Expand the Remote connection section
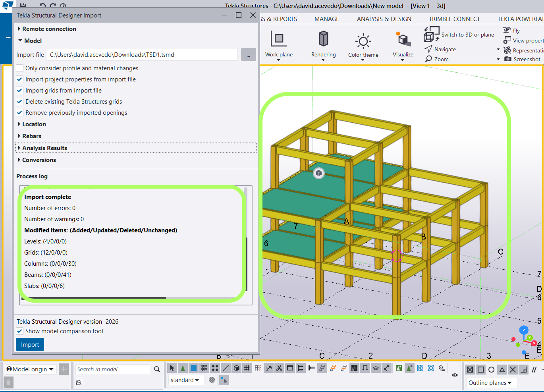 point(47,29)
